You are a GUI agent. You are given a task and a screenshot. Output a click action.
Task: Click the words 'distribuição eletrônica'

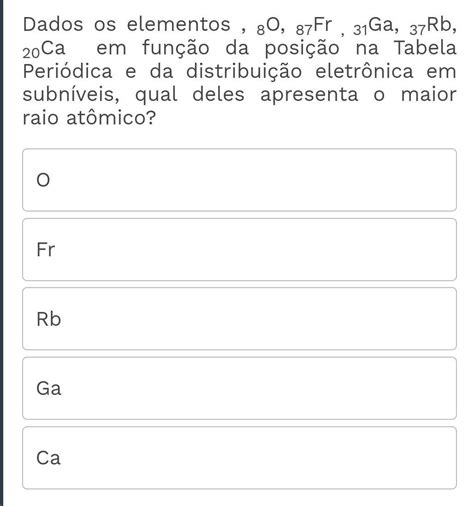(300, 72)
